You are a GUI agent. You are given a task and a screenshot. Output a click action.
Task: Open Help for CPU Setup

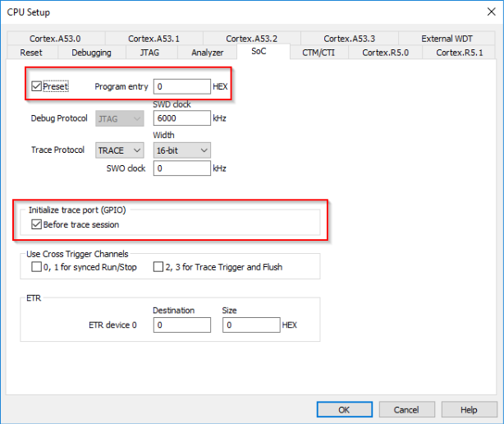click(469, 409)
